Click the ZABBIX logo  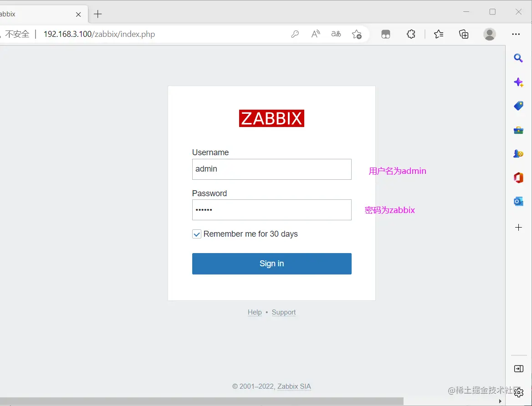tap(272, 118)
